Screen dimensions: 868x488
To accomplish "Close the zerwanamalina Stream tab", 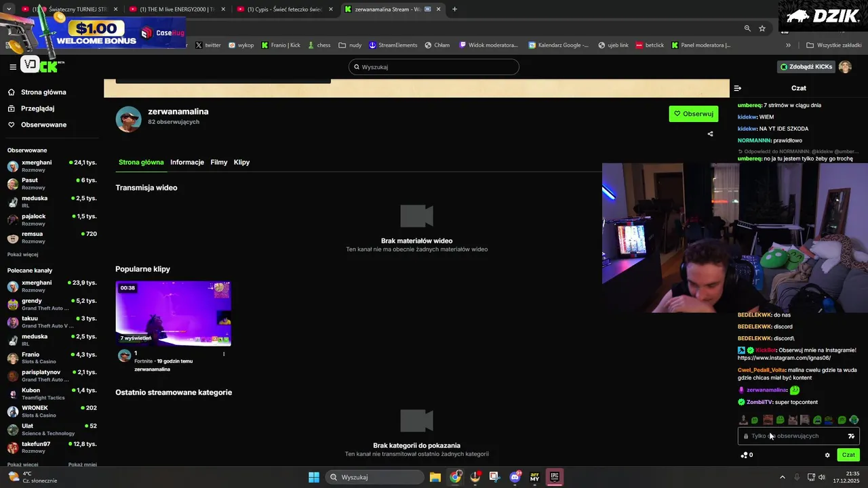I will [x=438, y=9].
